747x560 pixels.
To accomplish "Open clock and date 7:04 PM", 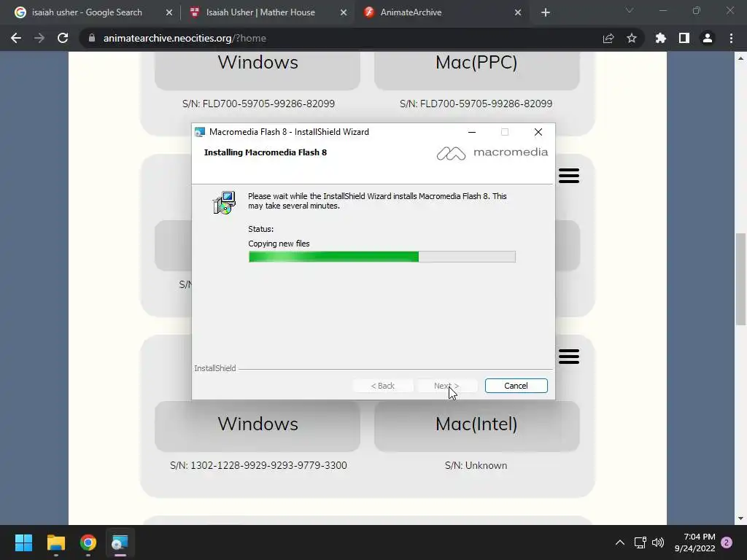I will [694, 542].
